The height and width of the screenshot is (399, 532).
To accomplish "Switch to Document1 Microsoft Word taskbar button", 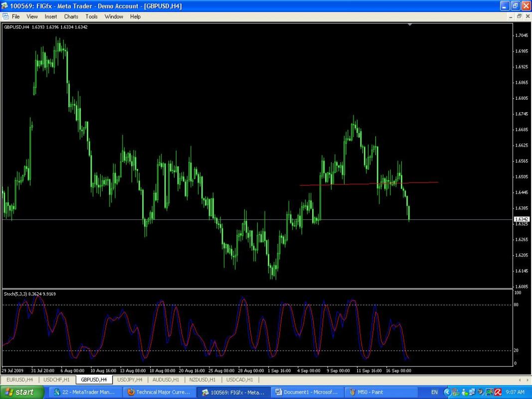I will point(307,392).
